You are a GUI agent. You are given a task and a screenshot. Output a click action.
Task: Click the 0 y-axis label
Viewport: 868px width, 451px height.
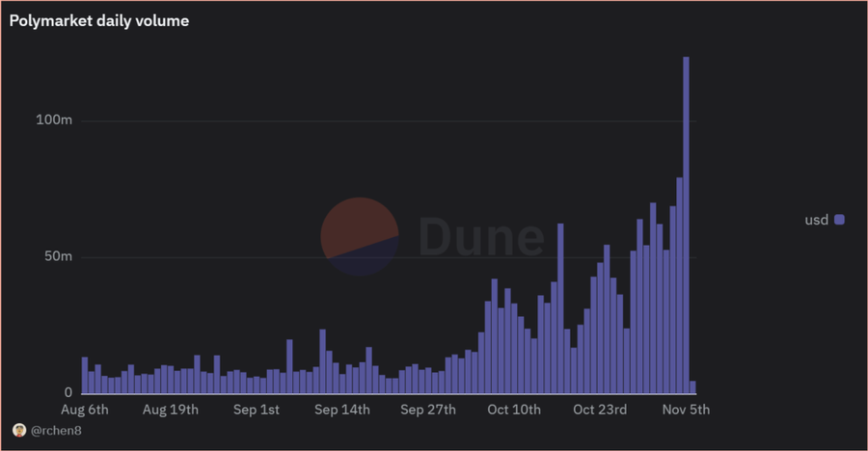coord(68,392)
